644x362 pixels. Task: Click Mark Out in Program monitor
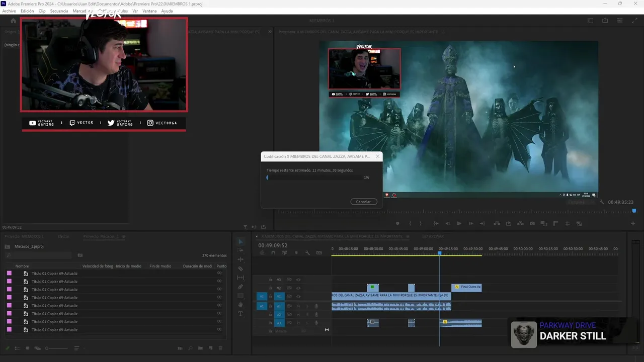pos(421,224)
